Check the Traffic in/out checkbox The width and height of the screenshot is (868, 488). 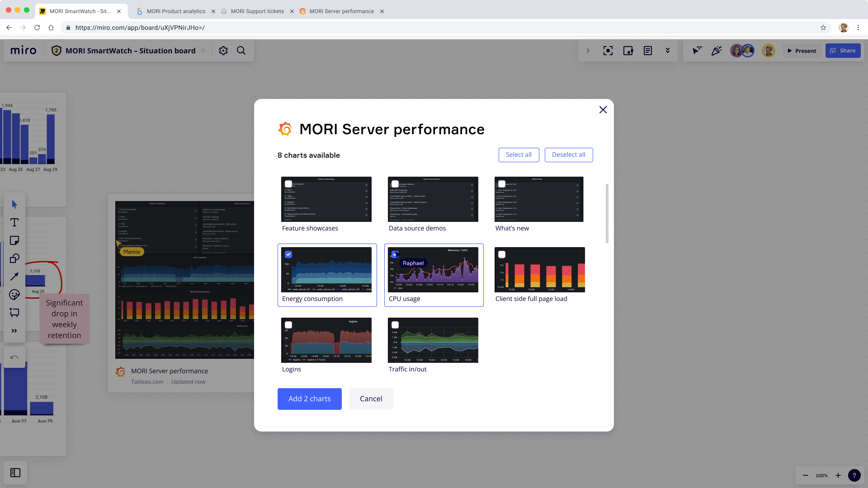(x=395, y=325)
